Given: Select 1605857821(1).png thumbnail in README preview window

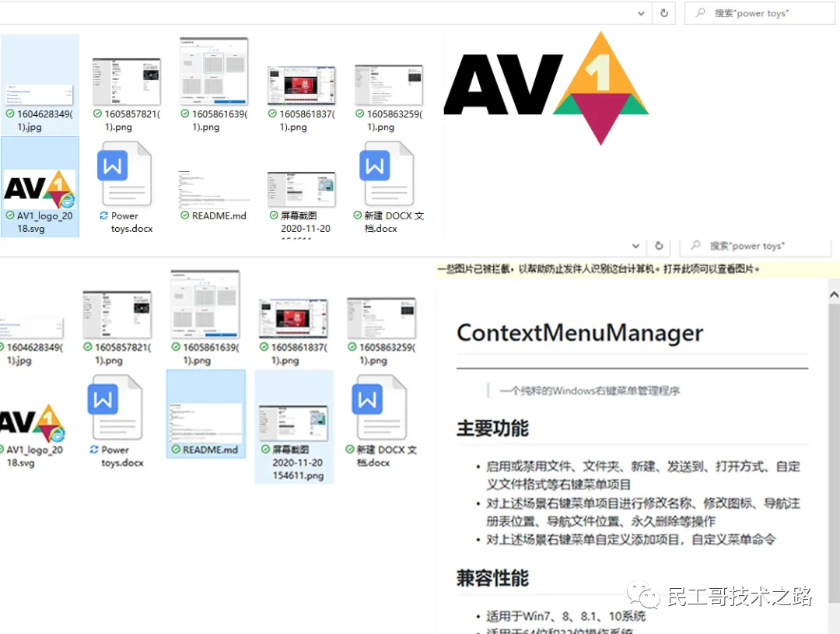Looking at the screenshot, I should click(x=117, y=315).
